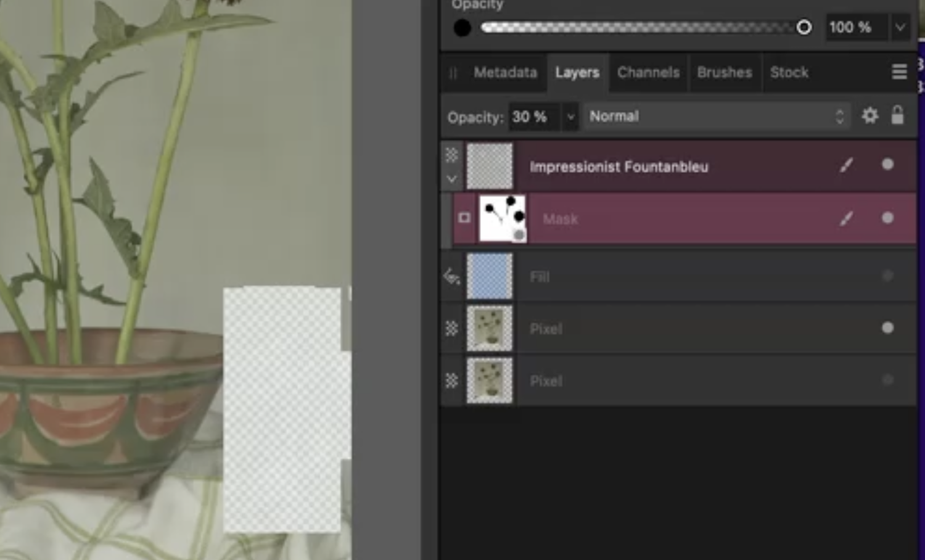Click the panel docking handle beside Metadata tab
Image resolution: width=925 pixels, height=560 pixels.
click(453, 72)
